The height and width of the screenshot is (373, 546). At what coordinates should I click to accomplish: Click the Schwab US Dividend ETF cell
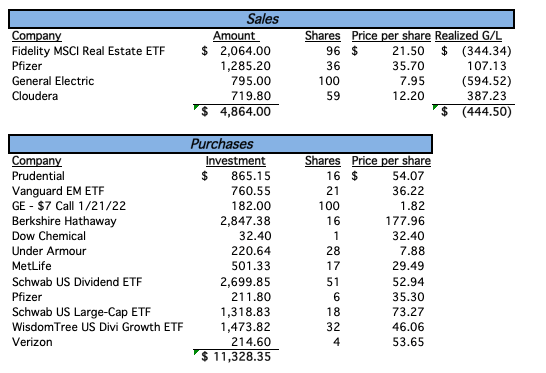tap(77, 282)
